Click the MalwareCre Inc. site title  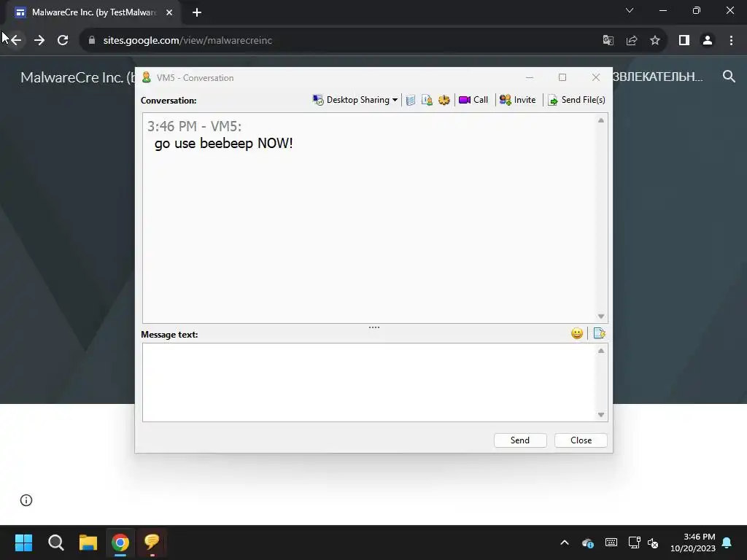(x=77, y=77)
